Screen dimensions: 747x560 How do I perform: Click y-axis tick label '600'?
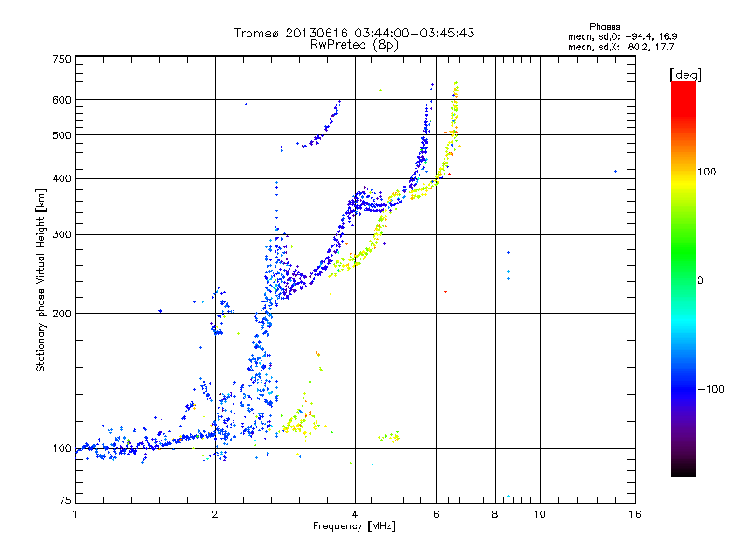[62, 100]
